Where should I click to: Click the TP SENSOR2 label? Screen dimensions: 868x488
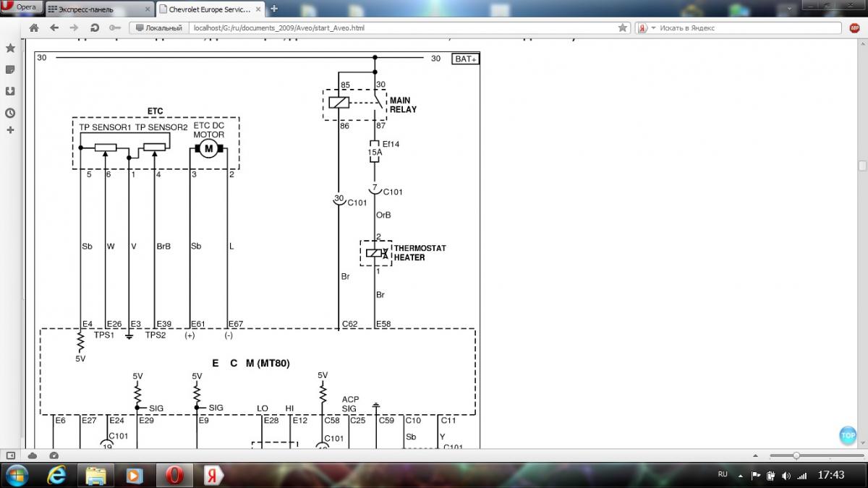tap(161, 127)
